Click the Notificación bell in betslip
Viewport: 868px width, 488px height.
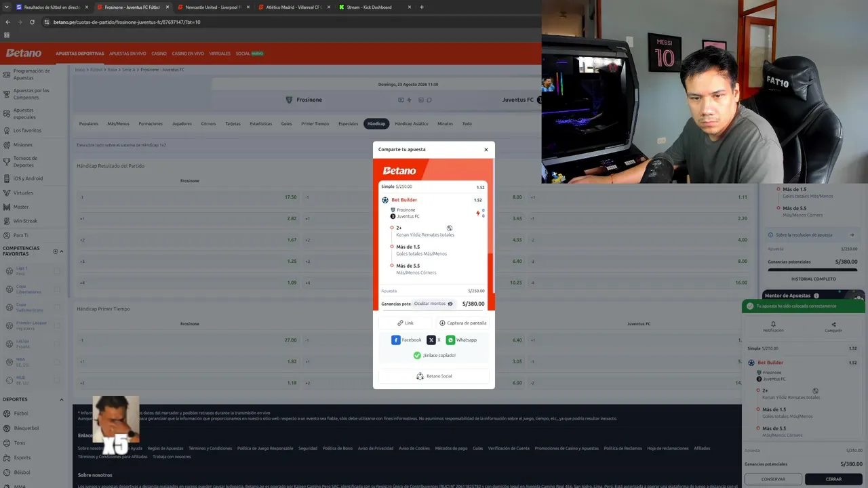point(773,327)
